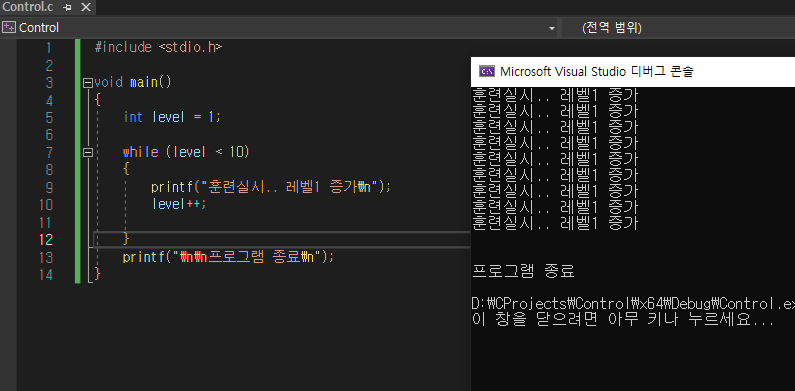The image size is (795, 391).
Task: Click line number 12 in the gutter
Action: 46,240
